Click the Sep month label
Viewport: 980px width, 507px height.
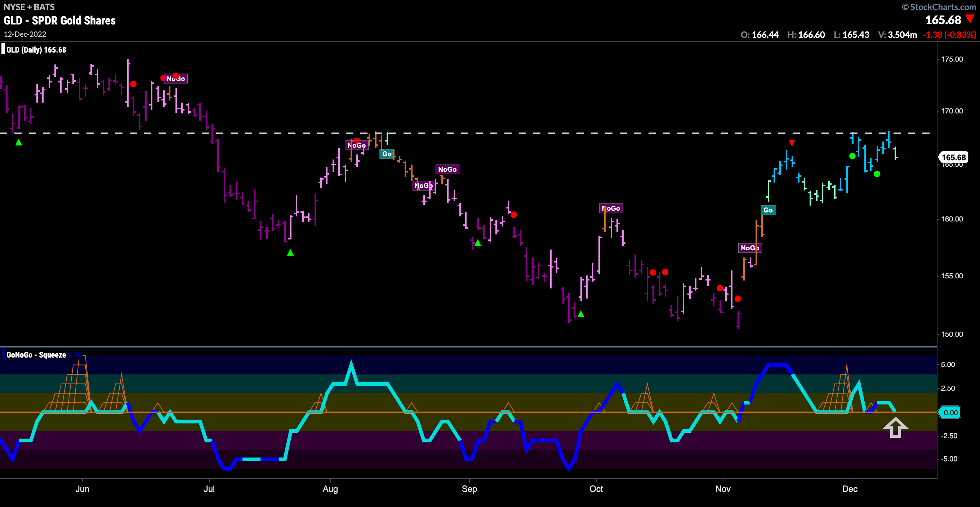pos(469,489)
